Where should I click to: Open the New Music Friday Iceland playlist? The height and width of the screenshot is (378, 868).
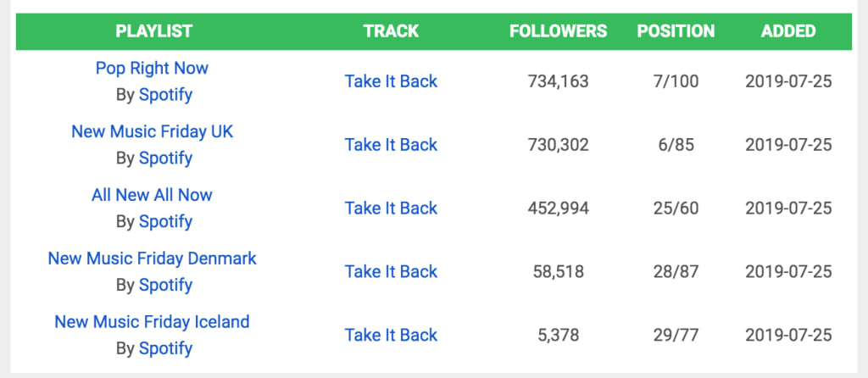(x=152, y=322)
